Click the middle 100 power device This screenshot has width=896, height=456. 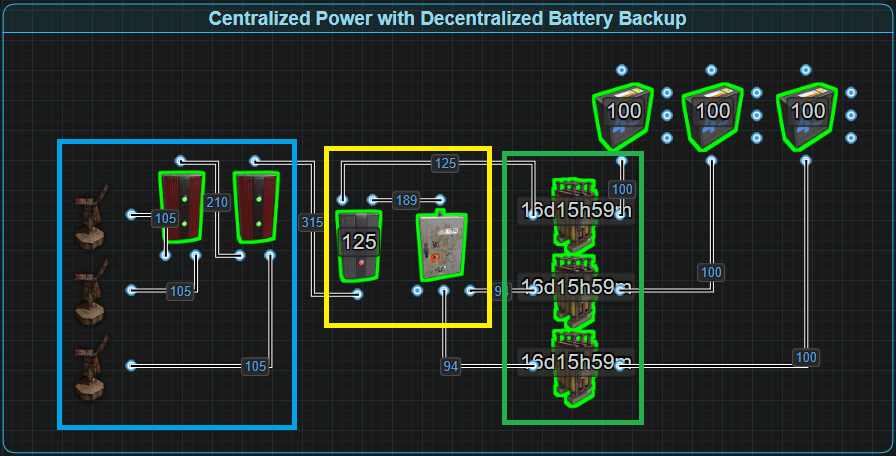coord(712,114)
